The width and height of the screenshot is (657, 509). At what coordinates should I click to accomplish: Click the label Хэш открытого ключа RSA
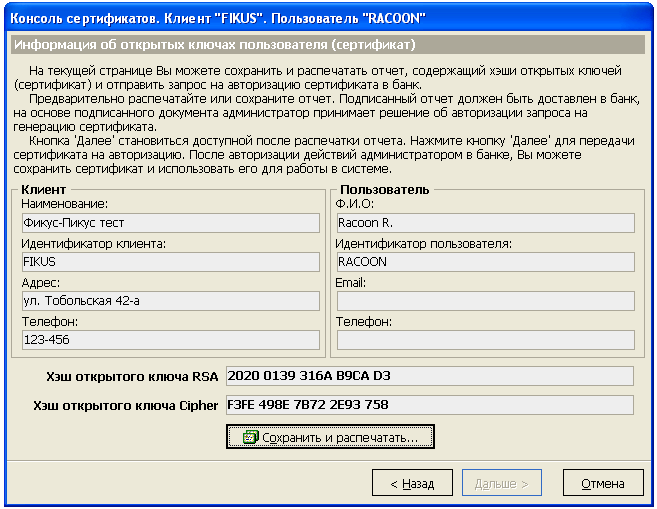[132, 377]
